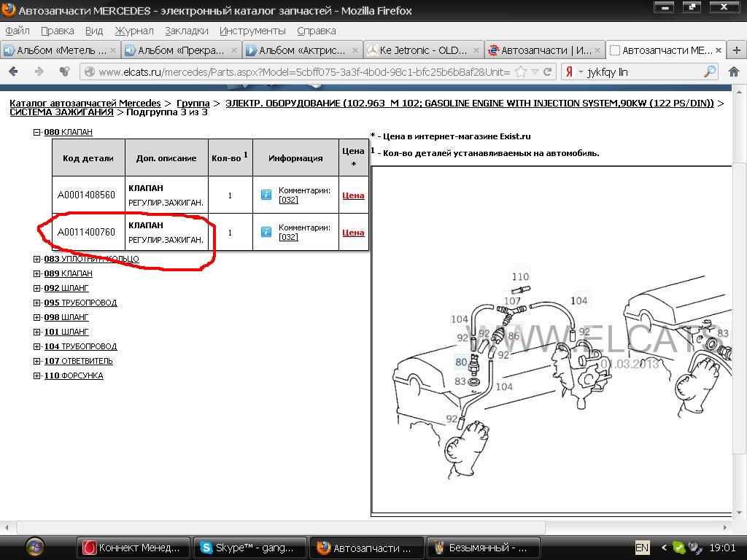Viewport: 747px width, 560px height.
Task: Follow the Группа breadcrumb link
Action: tap(193, 104)
